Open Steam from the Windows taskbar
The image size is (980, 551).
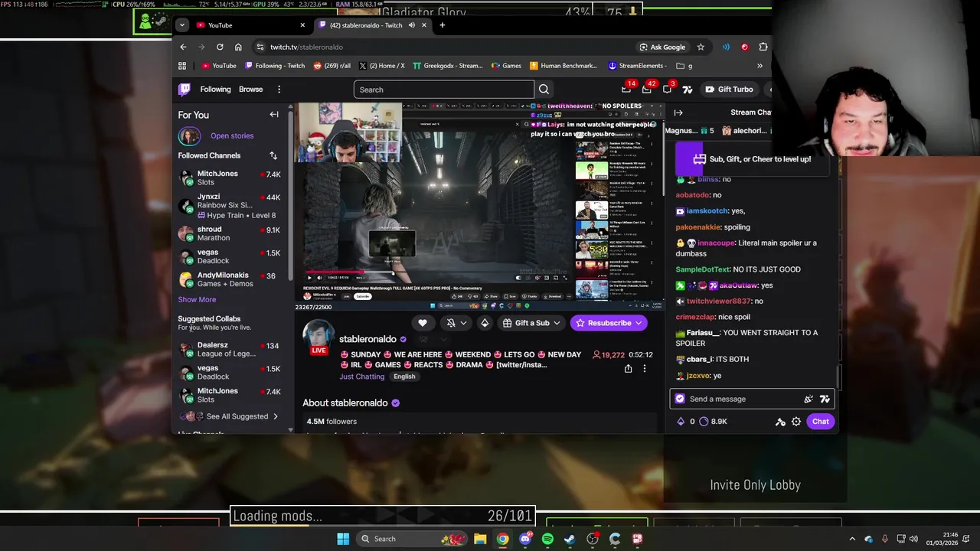[x=570, y=539]
